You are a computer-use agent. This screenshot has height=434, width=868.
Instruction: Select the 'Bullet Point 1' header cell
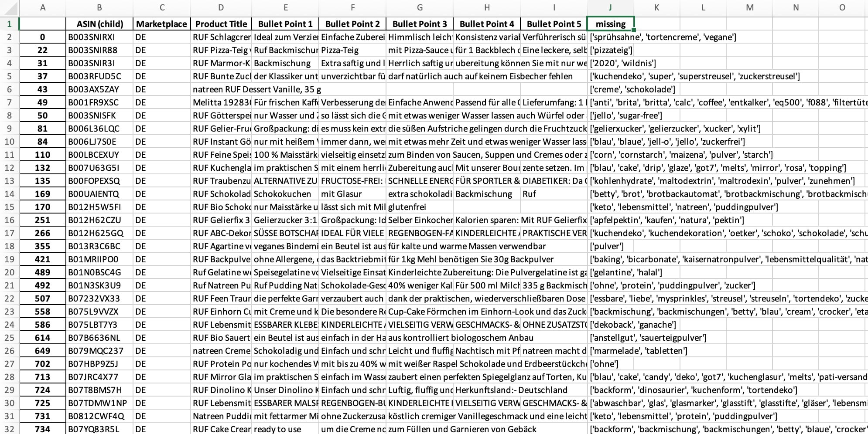285,24
